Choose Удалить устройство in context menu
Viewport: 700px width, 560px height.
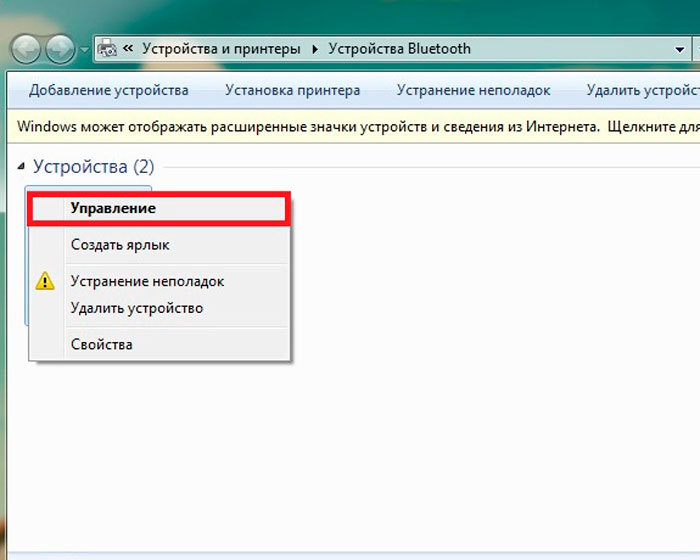[136, 308]
